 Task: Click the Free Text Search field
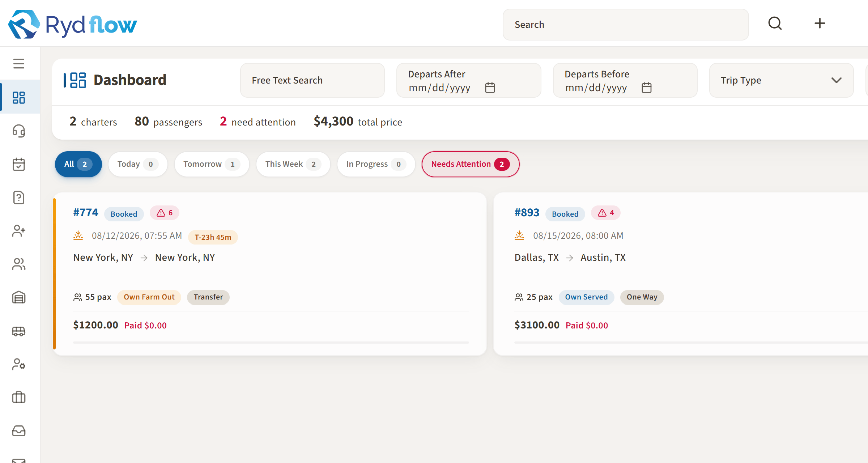click(x=312, y=80)
